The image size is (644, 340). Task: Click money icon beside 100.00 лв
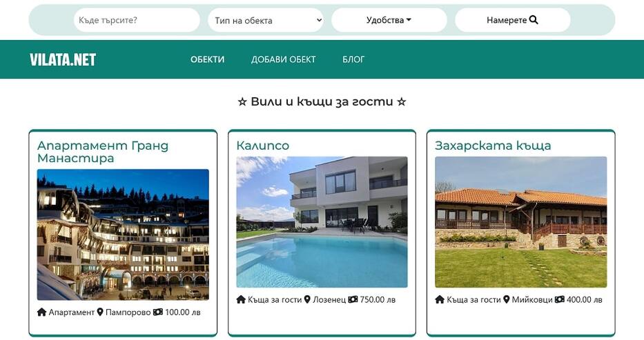(x=157, y=312)
